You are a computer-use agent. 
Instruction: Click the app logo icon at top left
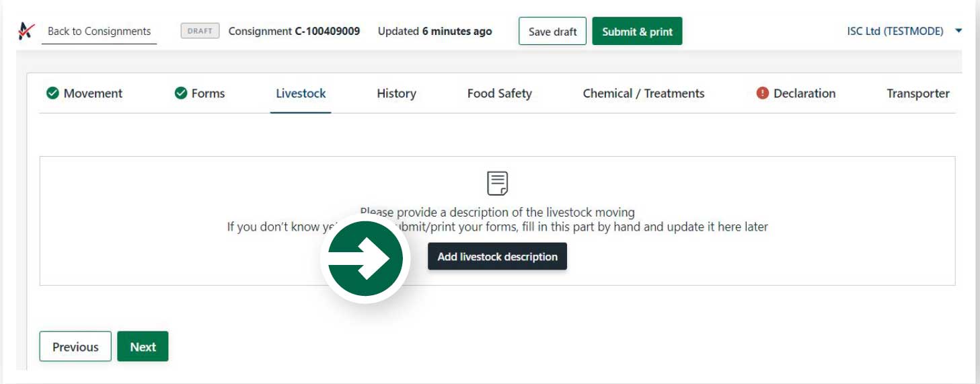pyautogui.click(x=26, y=31)
